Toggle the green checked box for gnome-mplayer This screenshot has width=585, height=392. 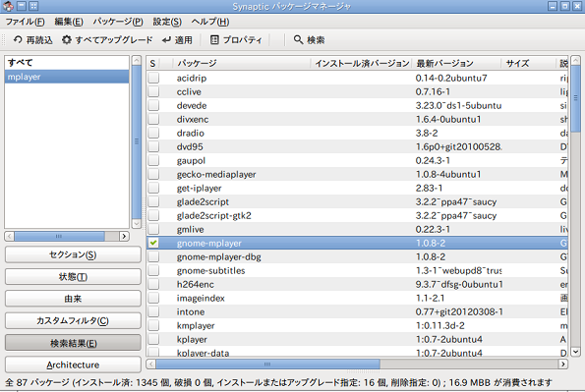coord(153,243)
